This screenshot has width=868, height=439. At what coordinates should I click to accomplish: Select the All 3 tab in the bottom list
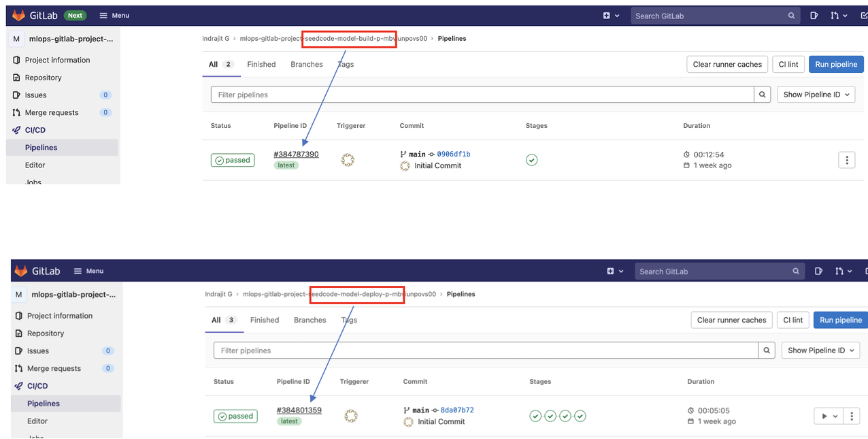[x=224, y=320]
